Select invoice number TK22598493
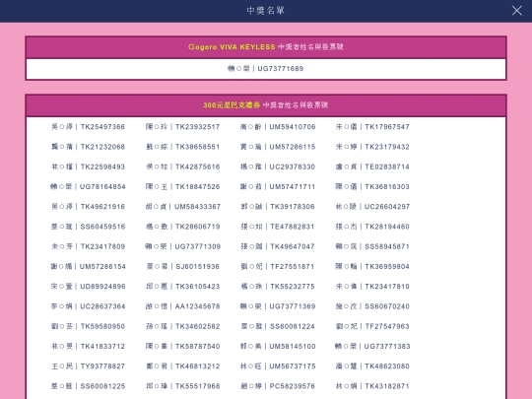The width and height of the screenshot is (532, 399). (x=89, y=166)
